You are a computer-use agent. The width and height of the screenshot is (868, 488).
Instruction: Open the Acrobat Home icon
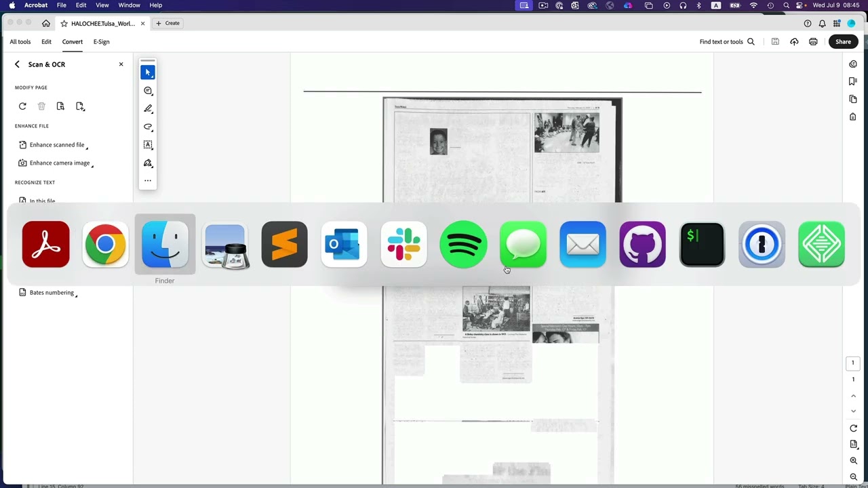click(x=46, y=23)
